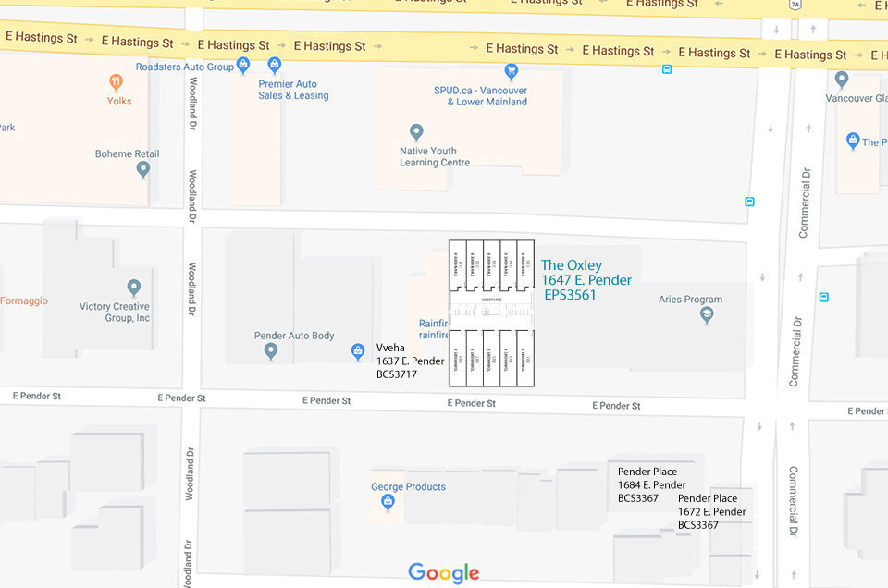Click The Oxley 1647 E. Pender heading

[x=586, y=273]
